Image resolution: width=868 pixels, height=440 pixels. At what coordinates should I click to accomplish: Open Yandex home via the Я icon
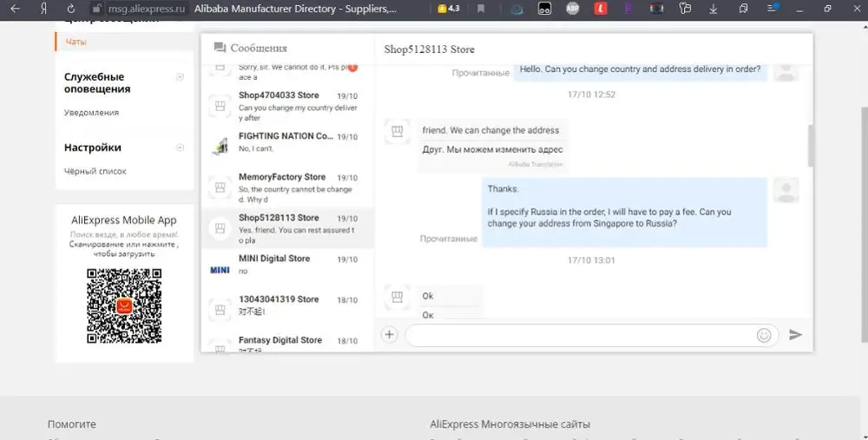coord(43,9)
